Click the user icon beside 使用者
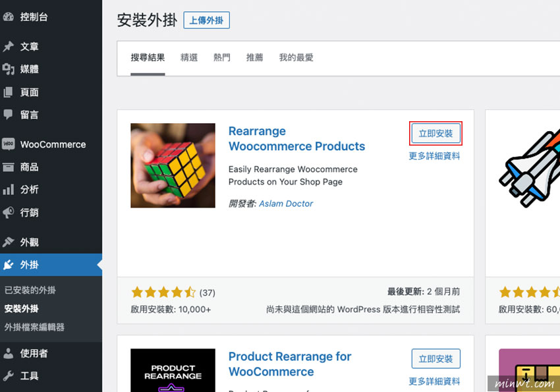Screen dimensions: 560x392 (8, 353)
